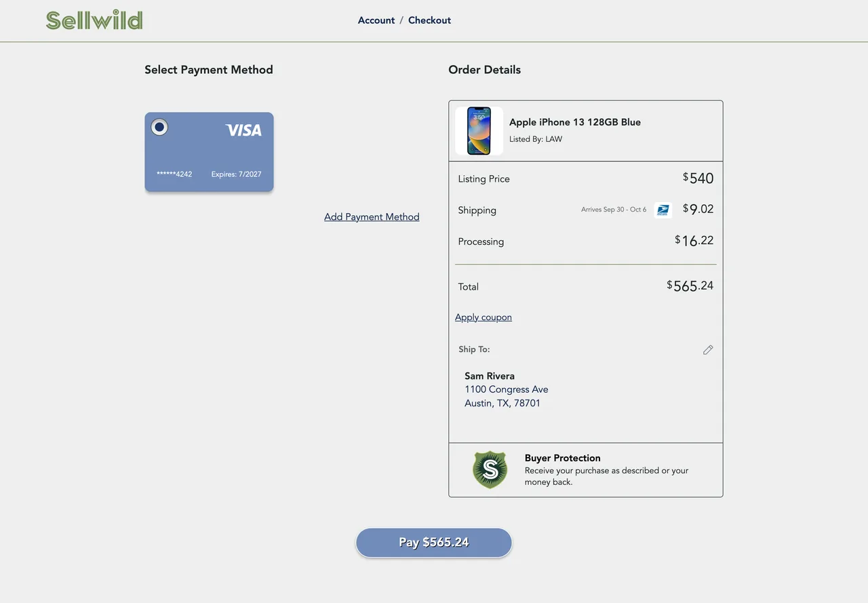Click the $565.24 total amount in order details
The height and width of the screenshot is (603, 868).
(690, 286)
